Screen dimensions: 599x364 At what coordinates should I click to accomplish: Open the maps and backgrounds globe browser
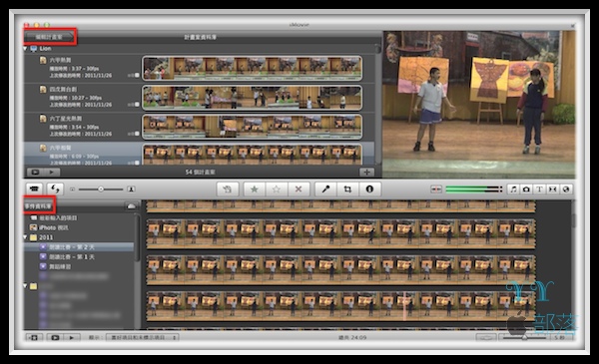click(x=566, y=189)
